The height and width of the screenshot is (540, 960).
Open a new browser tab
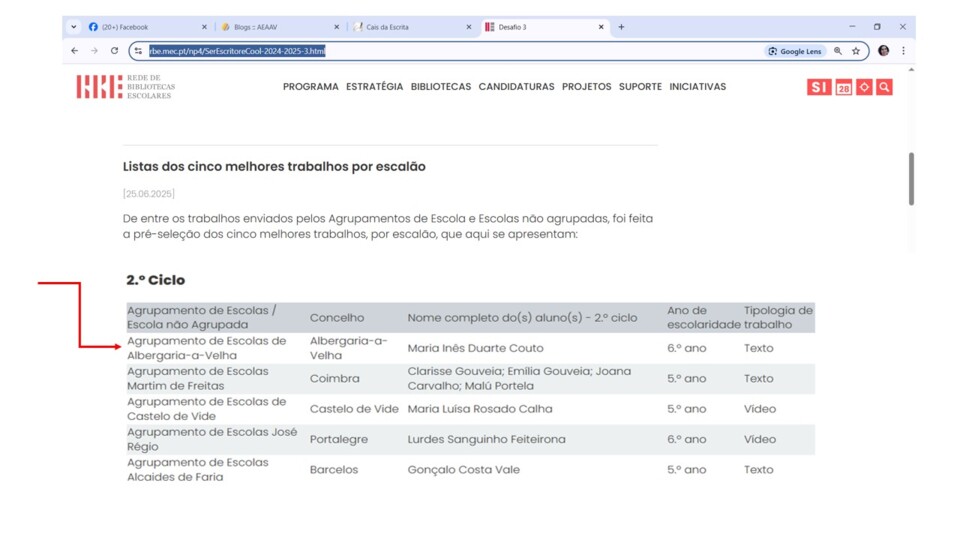click(621, 27)
